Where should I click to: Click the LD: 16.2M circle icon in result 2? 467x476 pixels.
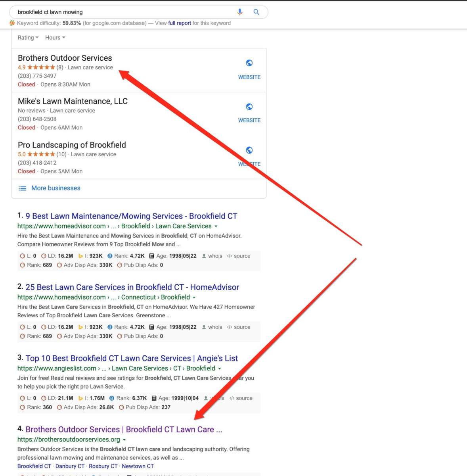[x=44, y=327]
